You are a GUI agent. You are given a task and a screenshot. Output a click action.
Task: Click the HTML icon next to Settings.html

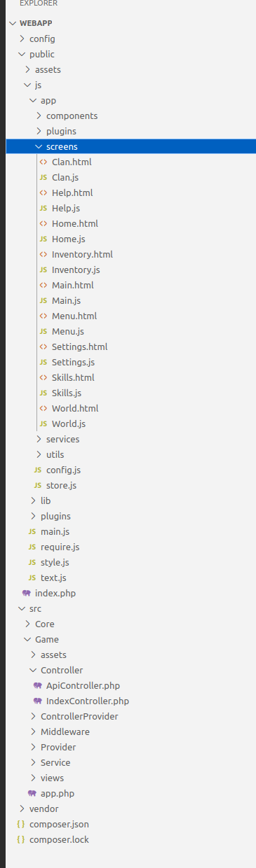(x=43, y=346)
